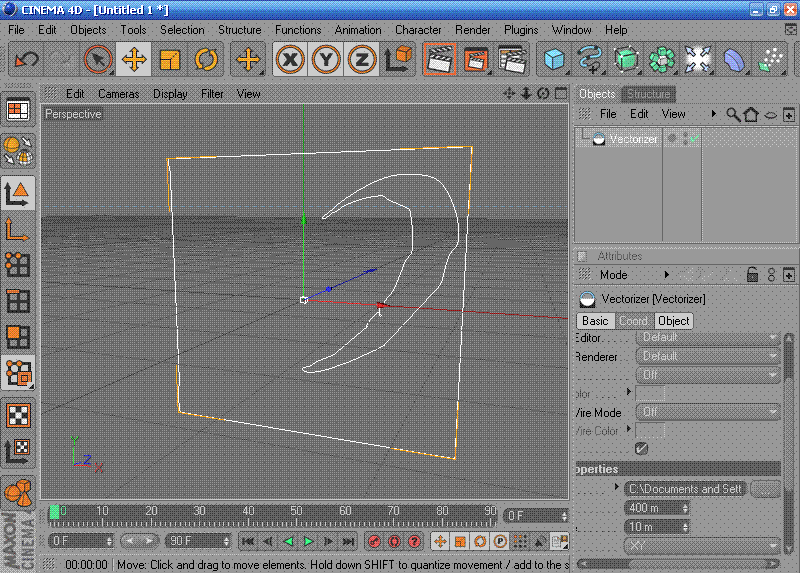
Task: Toggle the checkbox below Wire Color
Action: point(641,449)
